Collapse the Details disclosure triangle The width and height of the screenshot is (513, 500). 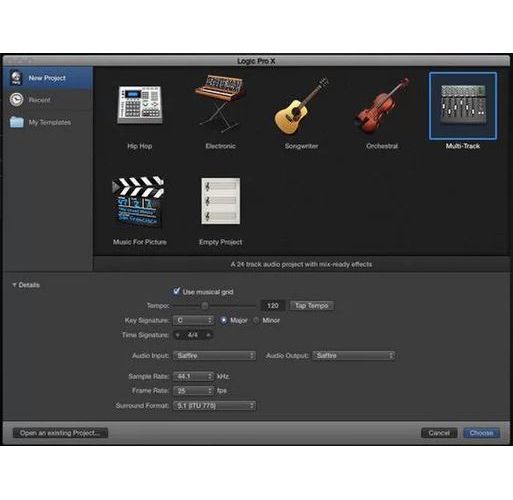(14, 285)
